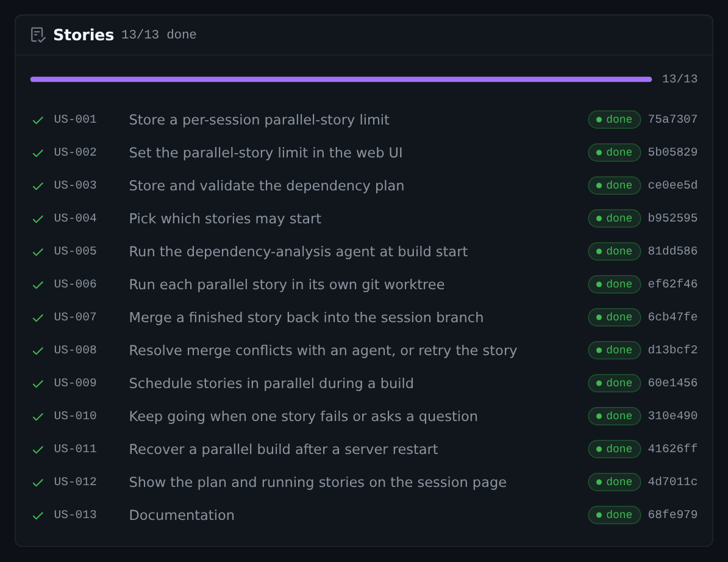This screenshot has height=562, width=728.
Task: Select 'Show the plan and running stories' story
Action: 318,483
